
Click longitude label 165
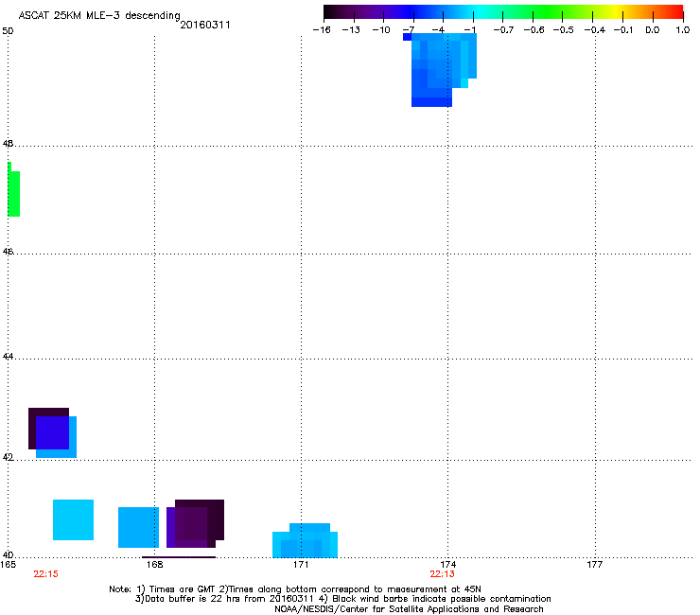pyautogui.click(x=8, y=565)
